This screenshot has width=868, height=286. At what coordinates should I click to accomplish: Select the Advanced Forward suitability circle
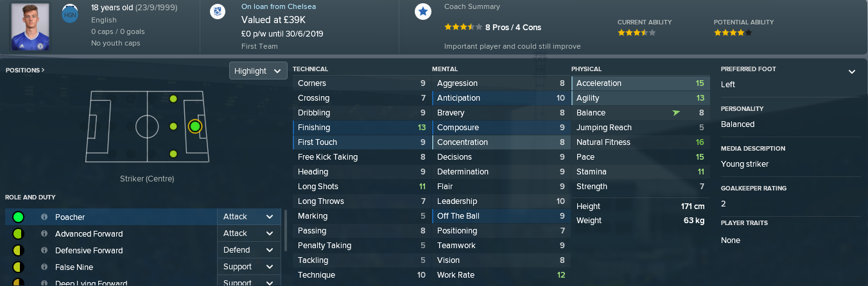click(18, 233)
